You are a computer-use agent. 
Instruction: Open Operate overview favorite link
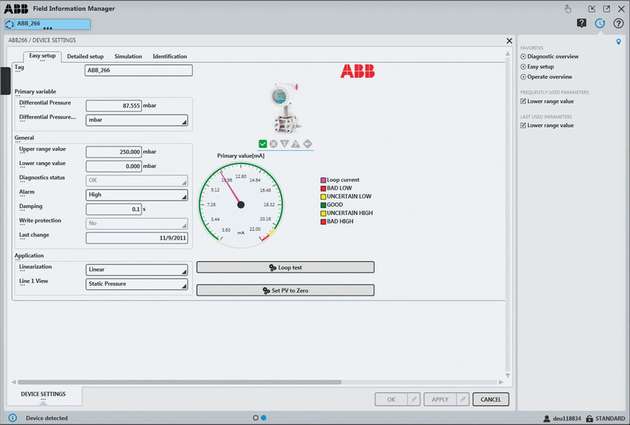click(549, 77)
